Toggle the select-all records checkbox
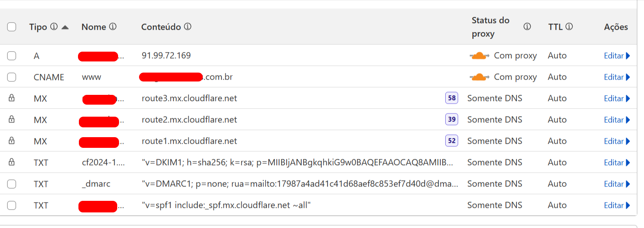Image resolution: width=644 pixels, height=228 pixels. click(12, 27)
